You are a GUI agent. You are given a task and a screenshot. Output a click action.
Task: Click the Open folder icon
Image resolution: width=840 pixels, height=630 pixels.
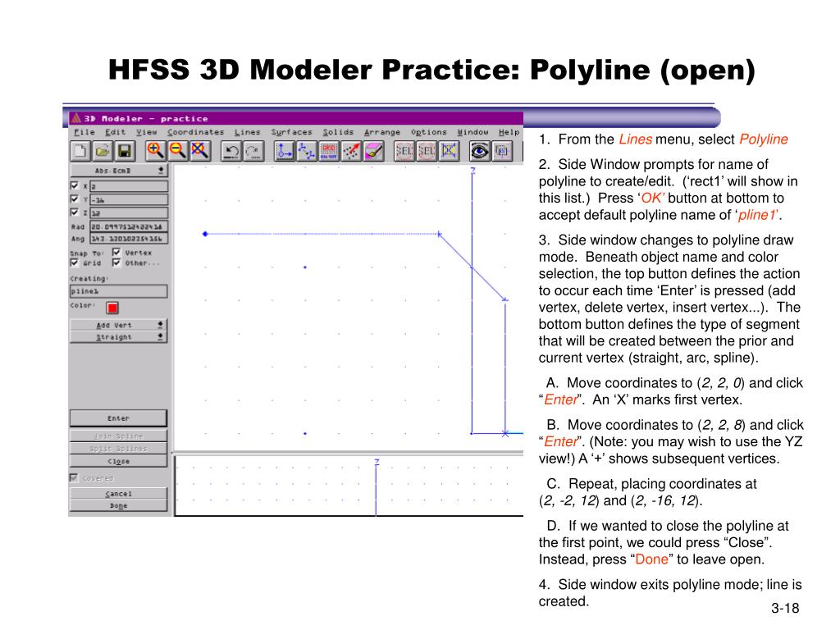pos(103,151)
